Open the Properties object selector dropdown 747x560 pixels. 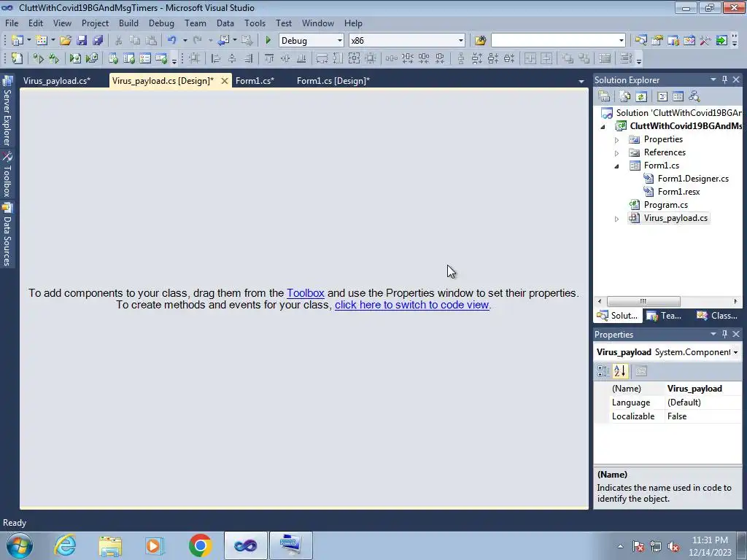735,352
